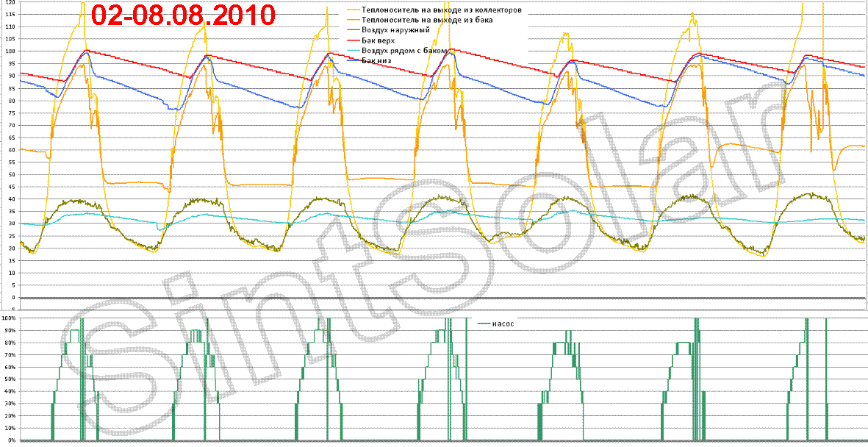
Task: Click the 50% label on pump axis
Action: tap(10, 380)
